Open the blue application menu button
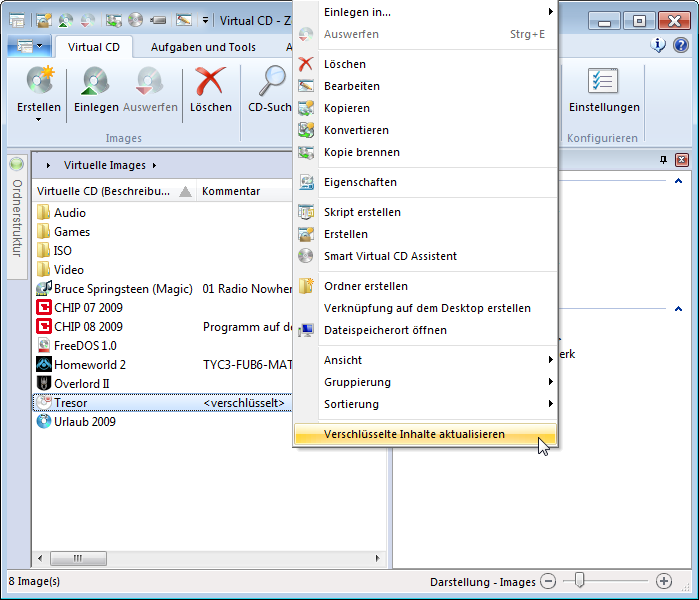Screen dimensions: 699x600 coord(29,46)
